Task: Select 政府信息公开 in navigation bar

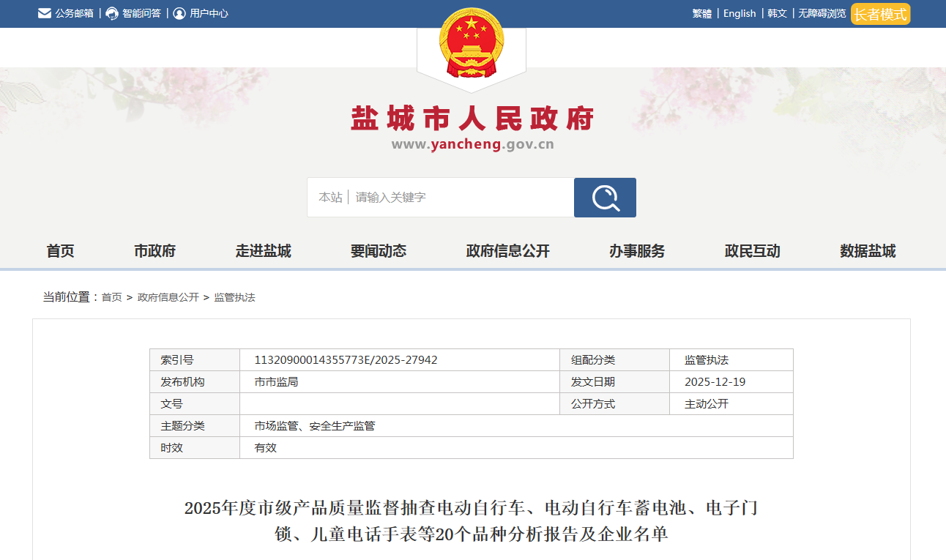Action: (x=508, y=251)
